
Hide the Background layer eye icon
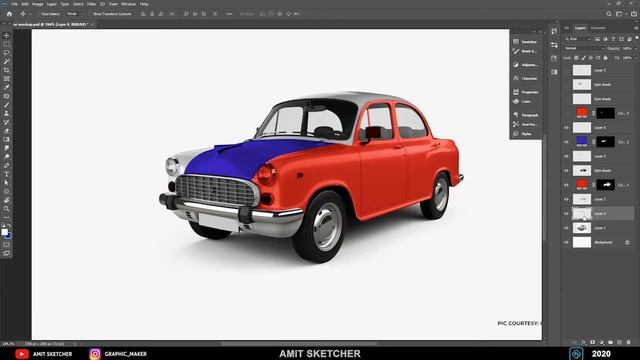(x=566, y=242)
